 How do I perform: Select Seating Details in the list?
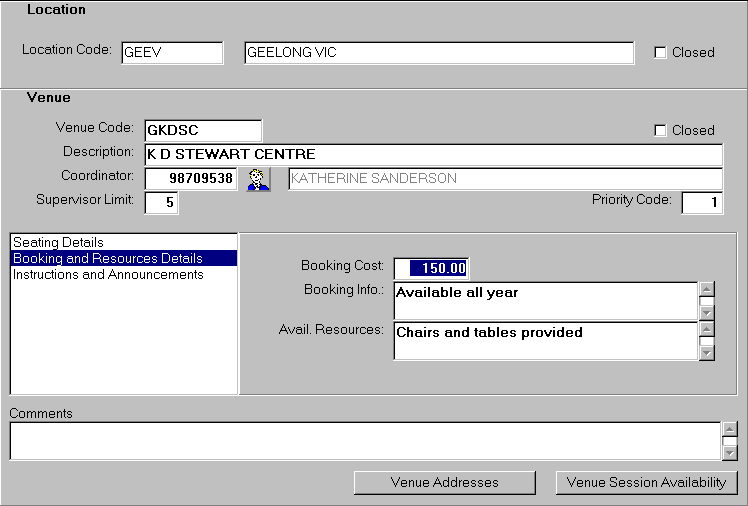pos(58,242)
